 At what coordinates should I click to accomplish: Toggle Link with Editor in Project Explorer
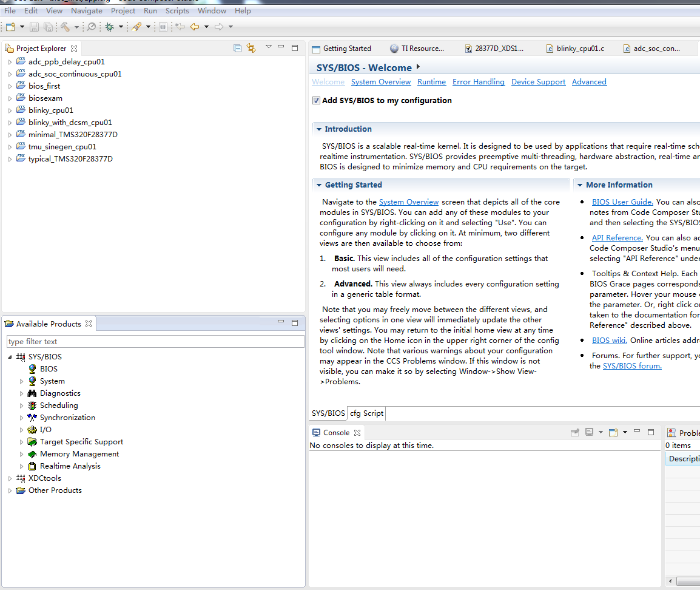(x=251, y=48)
